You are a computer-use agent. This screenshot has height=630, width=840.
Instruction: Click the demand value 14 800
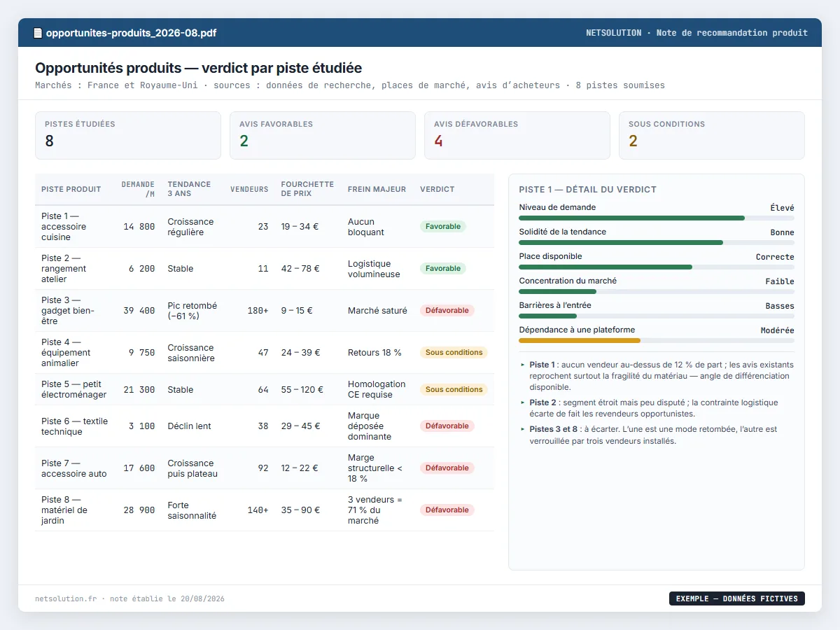click(139, 227)
